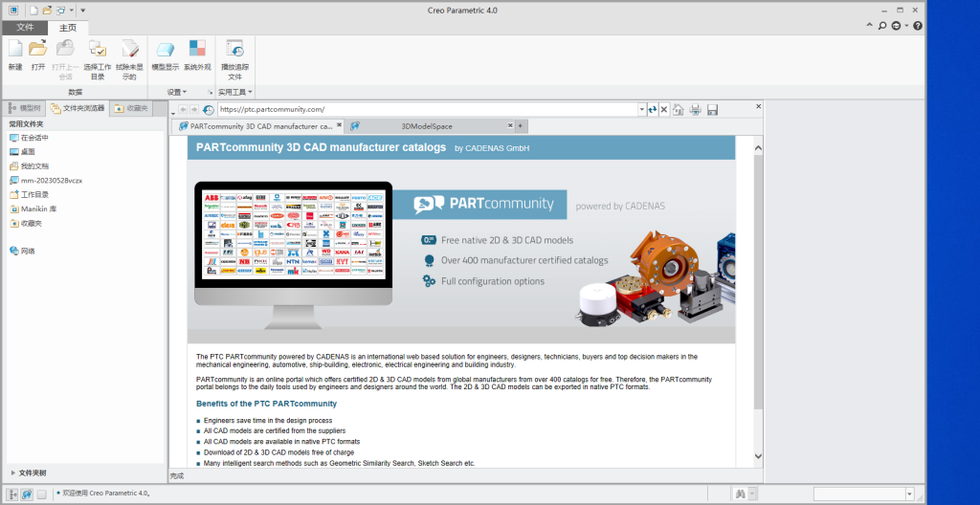Click the open folder icon in quick access toolbar

click(47, 10)
